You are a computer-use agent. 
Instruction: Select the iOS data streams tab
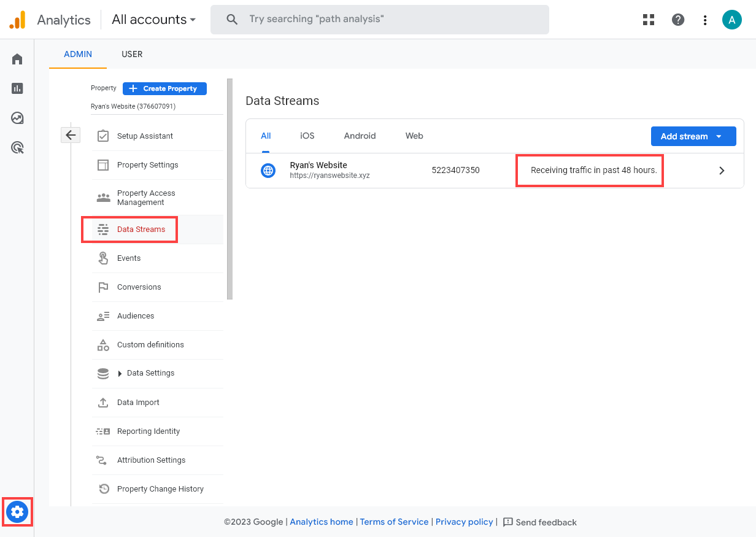[x=307, y=136]
